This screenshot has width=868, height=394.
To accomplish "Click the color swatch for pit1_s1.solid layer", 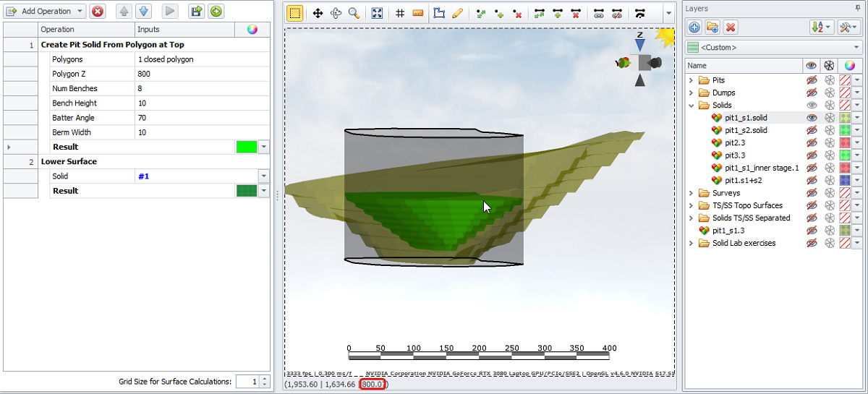I will click(x=844, y=117).
